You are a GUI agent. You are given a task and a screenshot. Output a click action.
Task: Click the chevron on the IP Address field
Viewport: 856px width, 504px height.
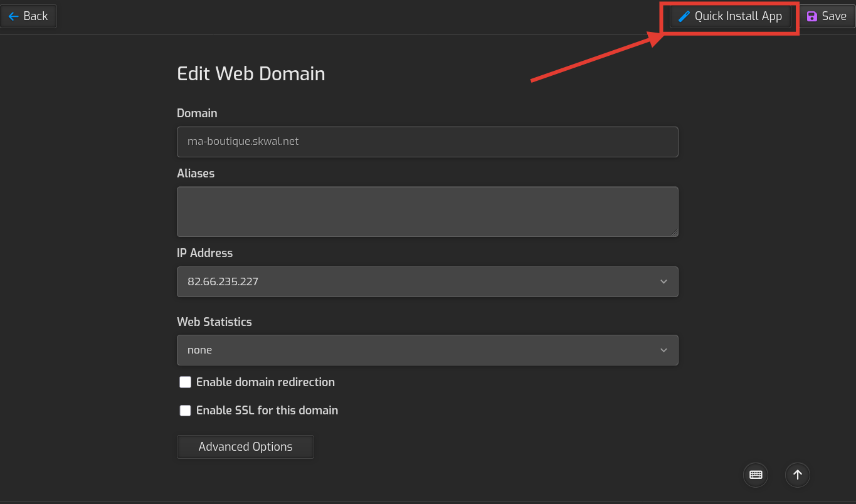663,281
